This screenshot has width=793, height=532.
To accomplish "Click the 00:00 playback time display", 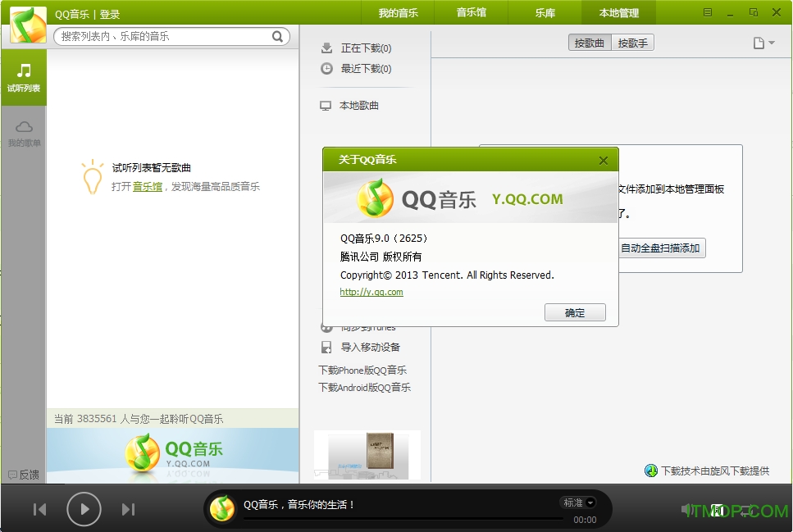I will pos(585,520).
